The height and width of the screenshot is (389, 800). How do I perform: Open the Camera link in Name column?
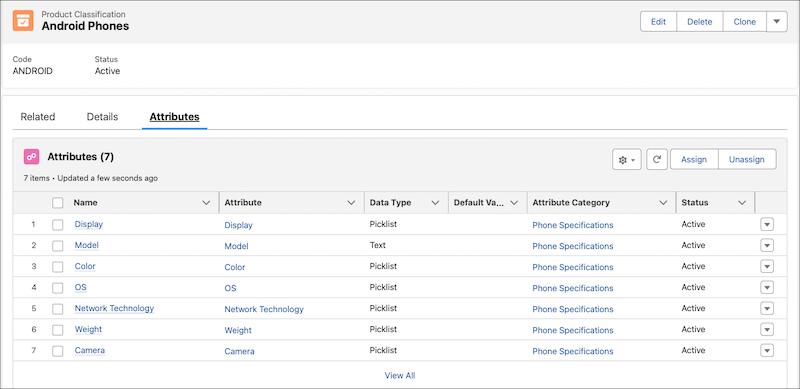90,350
